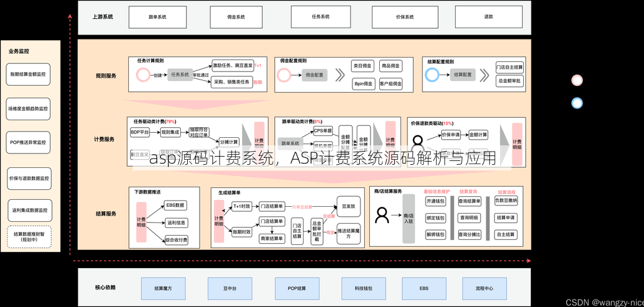The height and width of the screenshot is (307, 644).
Task: Select the 价保系统 upstream box
Action: click(x=404, y=17)
